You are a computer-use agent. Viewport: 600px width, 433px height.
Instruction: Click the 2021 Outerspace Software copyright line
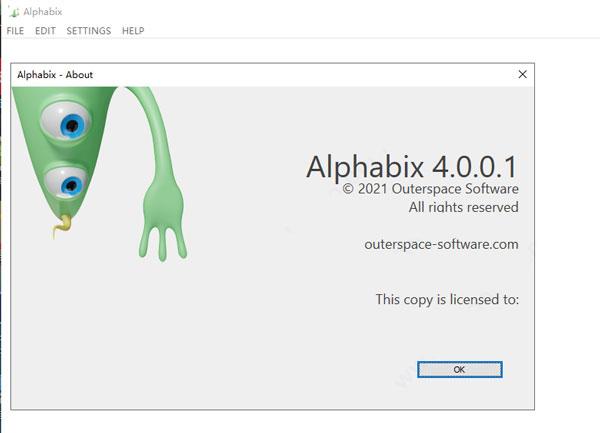(430, 189)
